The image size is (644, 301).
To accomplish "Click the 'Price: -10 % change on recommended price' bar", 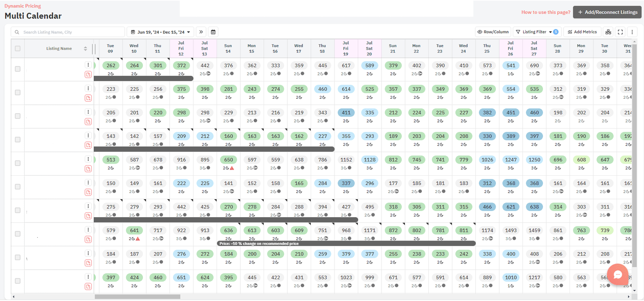I will (347, 243).
